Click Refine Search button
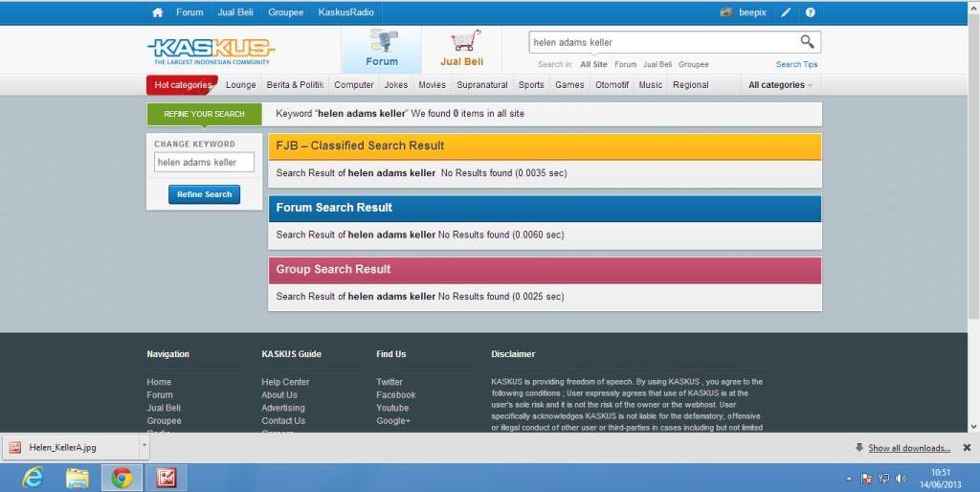980x492 pixels. point(205,194)
